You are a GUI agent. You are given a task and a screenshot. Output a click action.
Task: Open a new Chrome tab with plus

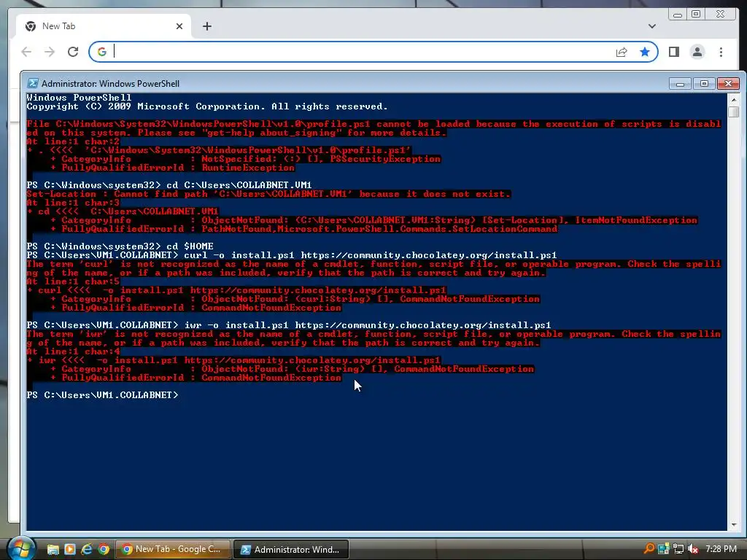(x=206, y=26)
